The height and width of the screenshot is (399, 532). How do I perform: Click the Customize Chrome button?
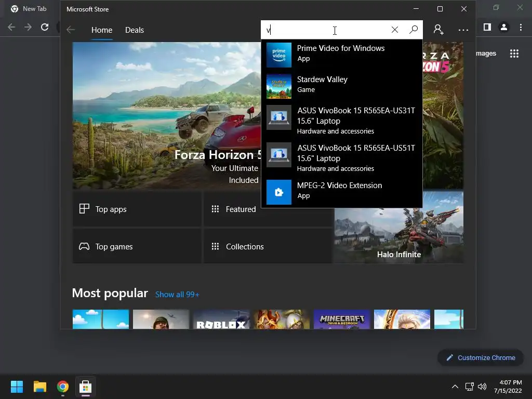(481, 357)
